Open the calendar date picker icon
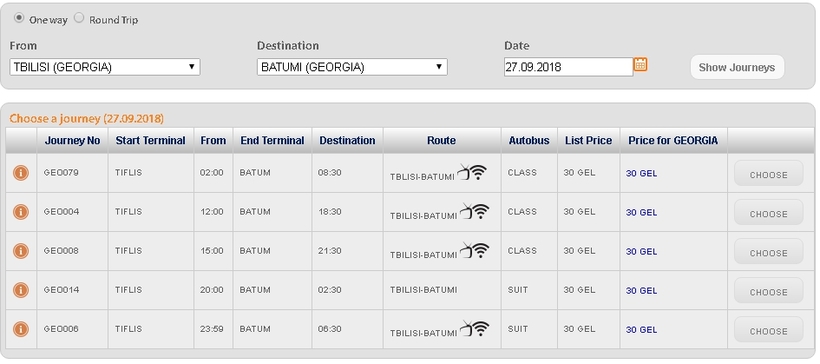Screen dimensions: 820x364 click(641, 64)
